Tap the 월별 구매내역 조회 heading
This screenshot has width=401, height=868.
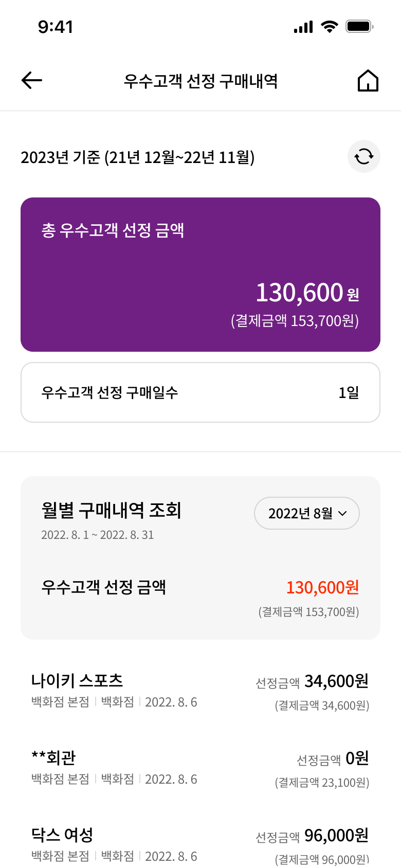tap(111, 510)
